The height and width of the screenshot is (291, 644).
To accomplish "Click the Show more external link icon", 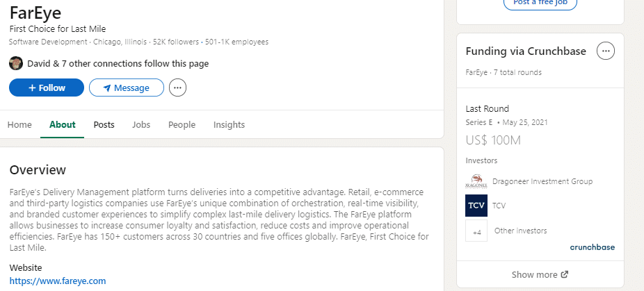I will click(x=565, y=274).
